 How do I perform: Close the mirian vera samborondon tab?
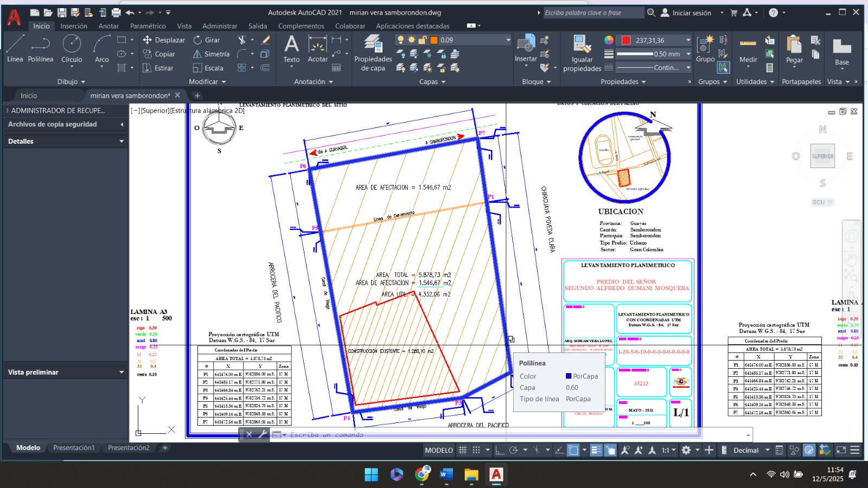177,95
